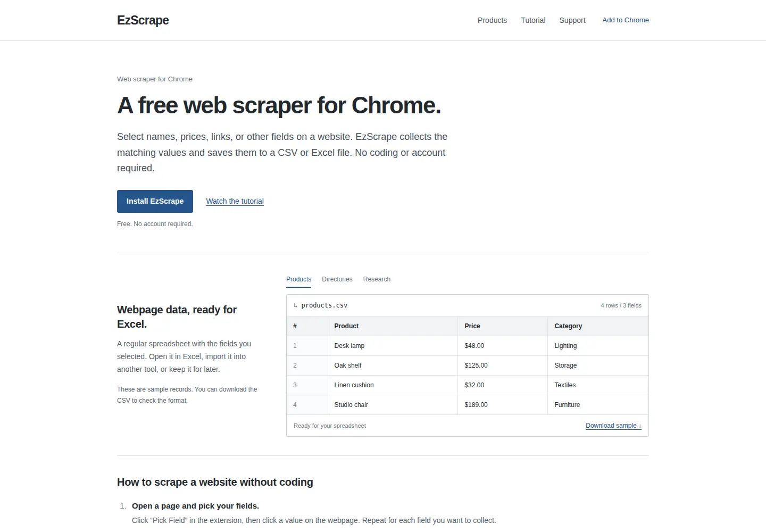Click the Desk lamp cell

coord(393,346)
